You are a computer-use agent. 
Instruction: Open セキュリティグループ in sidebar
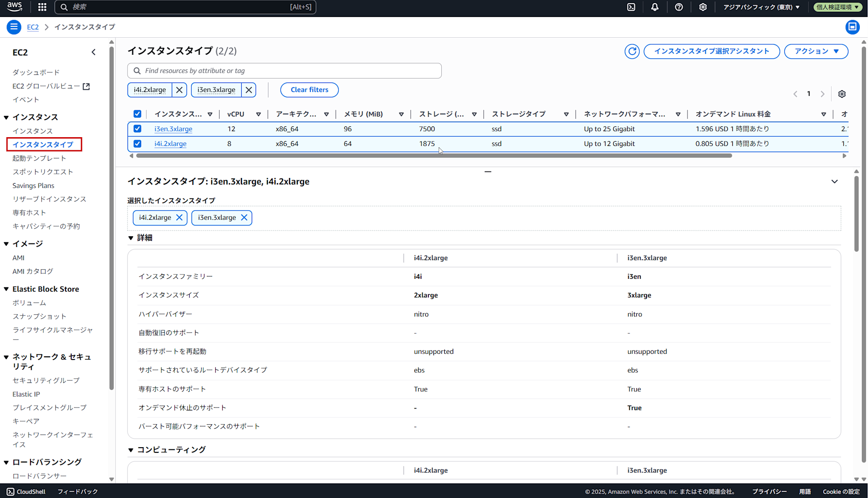(46, 380)
